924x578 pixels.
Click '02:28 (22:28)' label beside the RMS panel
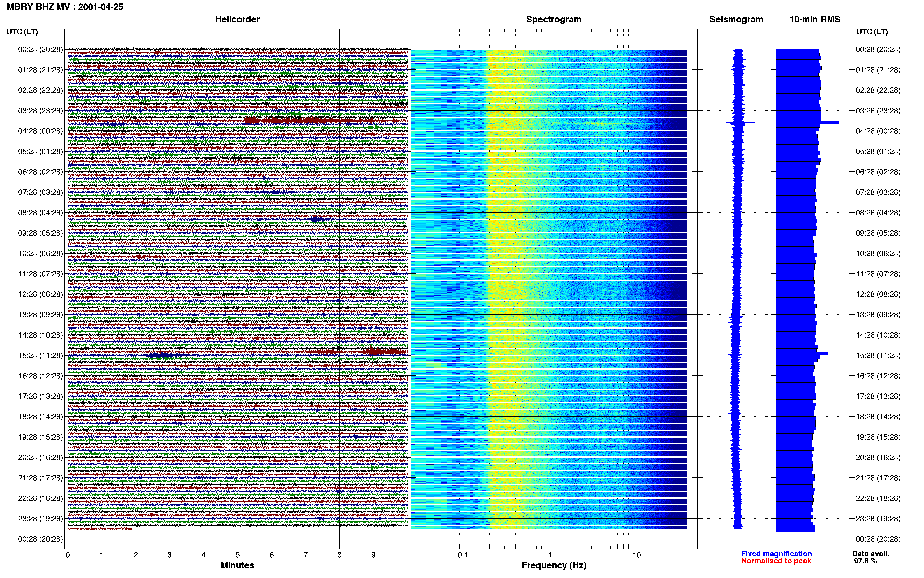878,90
